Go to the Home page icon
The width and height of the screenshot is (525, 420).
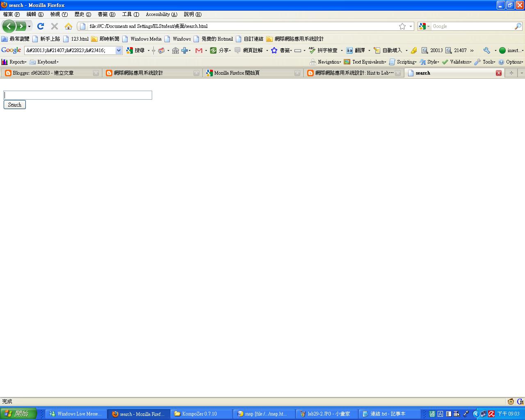[68, 26]
